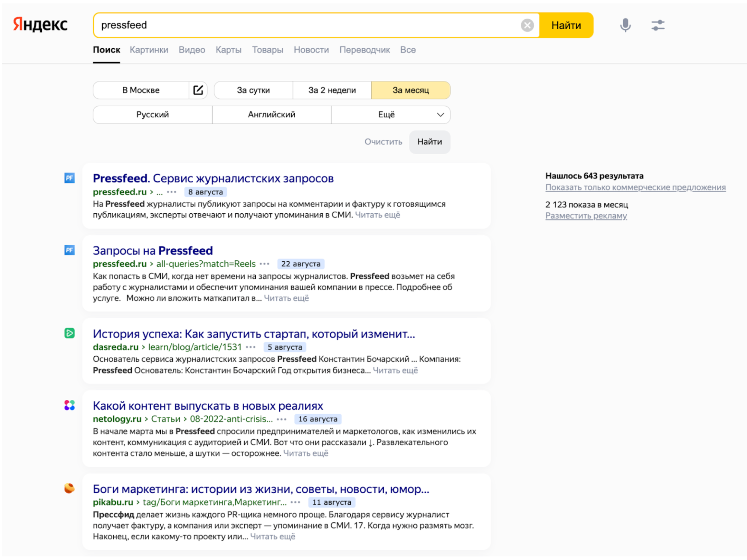Click the yellow Найти search button
The image size is (747, 560).
566,25
